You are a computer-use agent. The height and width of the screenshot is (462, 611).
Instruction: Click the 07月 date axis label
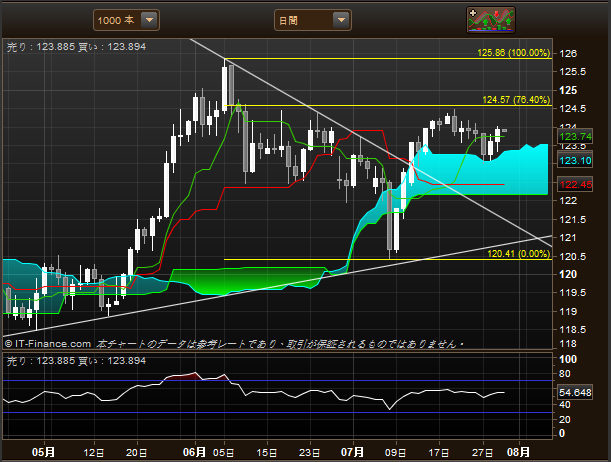352,452
